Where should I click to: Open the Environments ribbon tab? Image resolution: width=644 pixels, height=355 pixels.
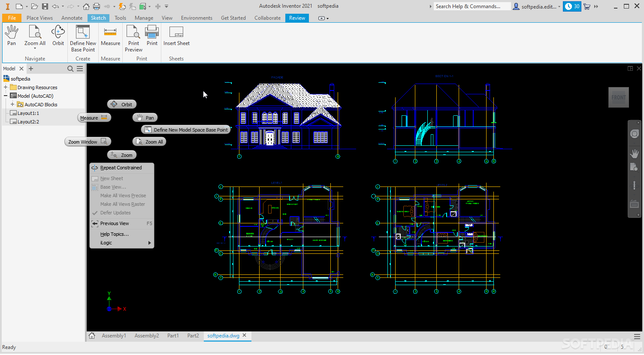[x=197, y=18]
